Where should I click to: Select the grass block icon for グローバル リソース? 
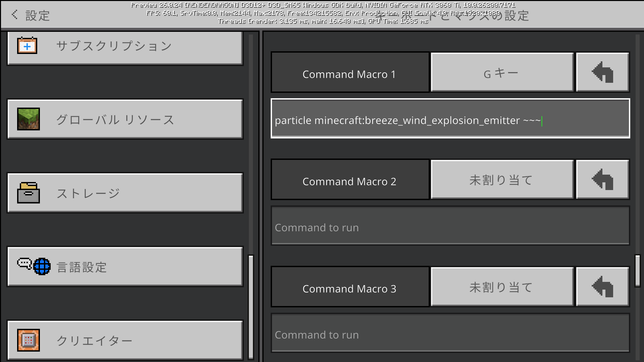pos(28,119)
